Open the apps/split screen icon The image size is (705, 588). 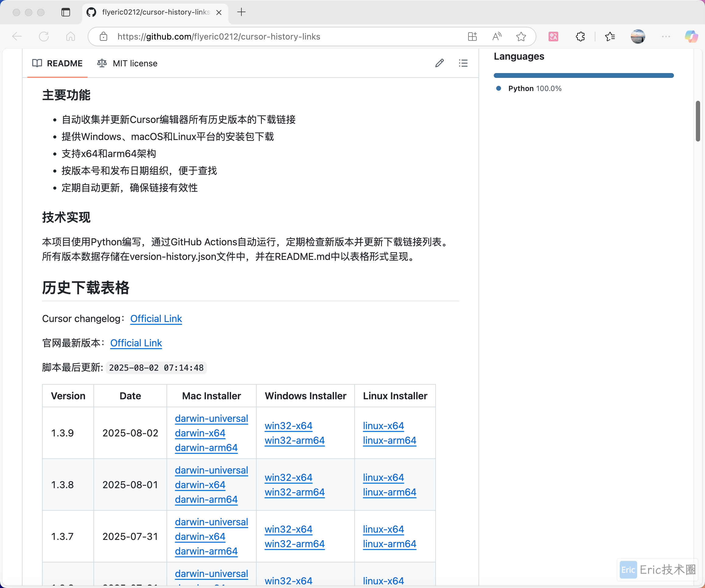472,37
